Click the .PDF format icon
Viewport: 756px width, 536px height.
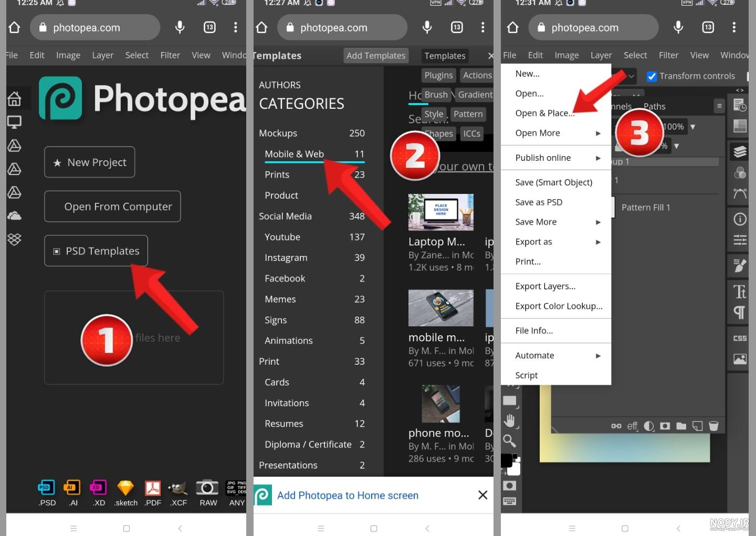pos(153,488)
